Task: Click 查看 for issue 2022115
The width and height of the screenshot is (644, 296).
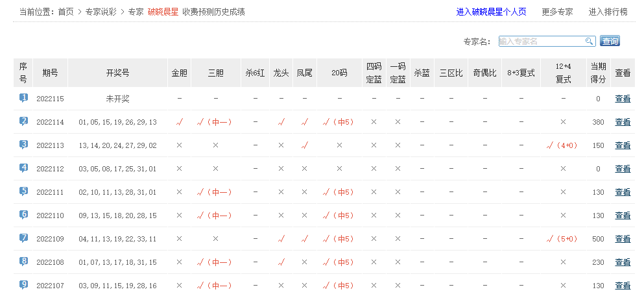Action: (623, 99)
